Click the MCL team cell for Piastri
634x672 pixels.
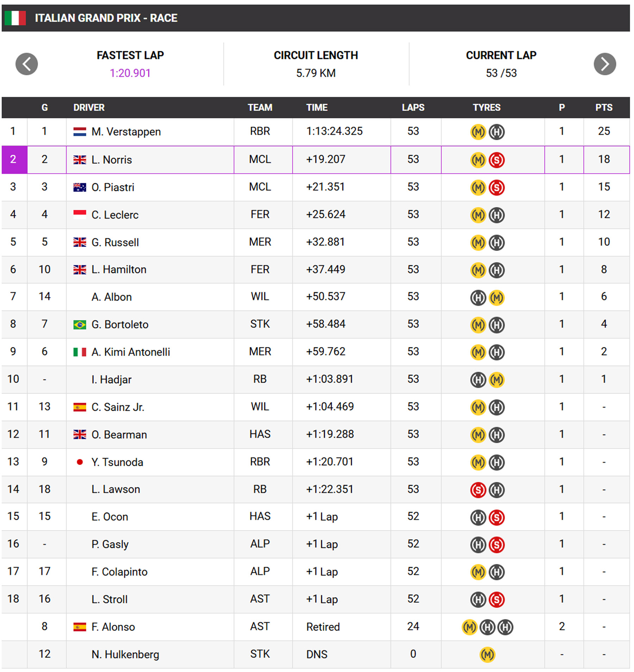(x=260, y=187)
